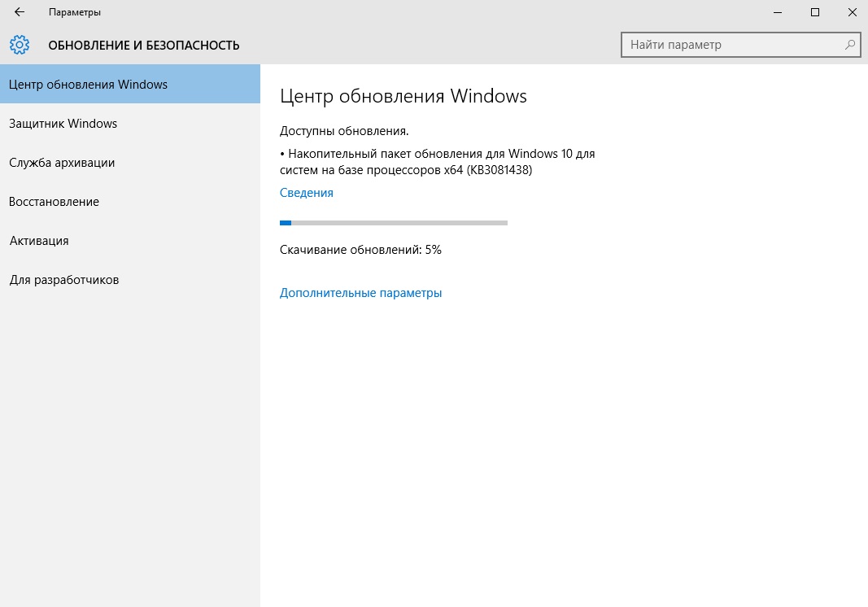Viewport: 868px width, 607px height.
Task: Click the search magnifier icon
Action: coord(850,45)
